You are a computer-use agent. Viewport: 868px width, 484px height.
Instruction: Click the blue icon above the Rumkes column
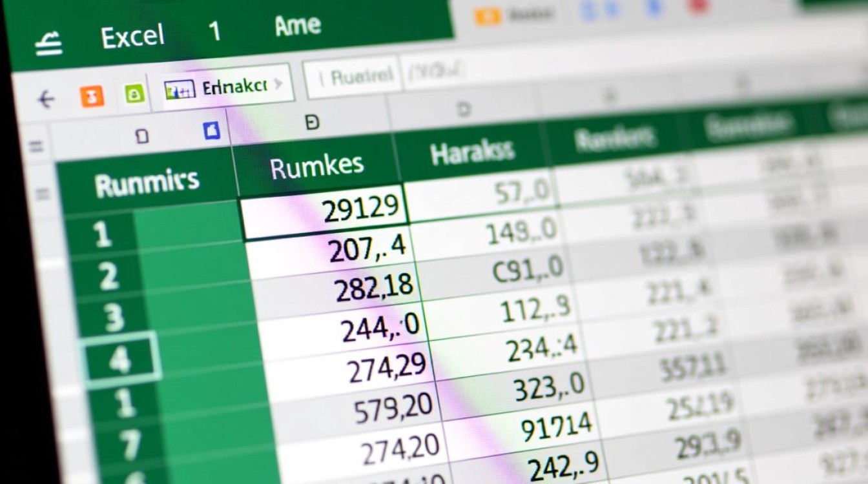pyautogui.click(x=212, y=131)
